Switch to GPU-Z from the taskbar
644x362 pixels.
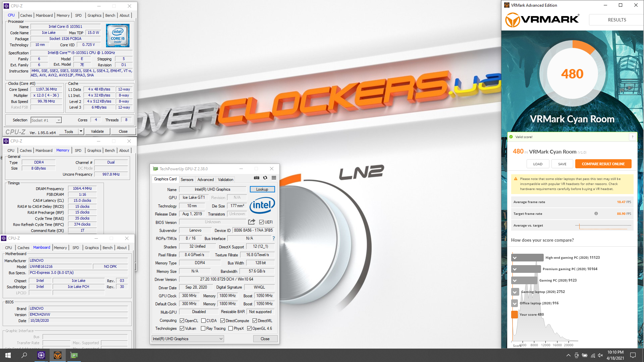[74, 355]
